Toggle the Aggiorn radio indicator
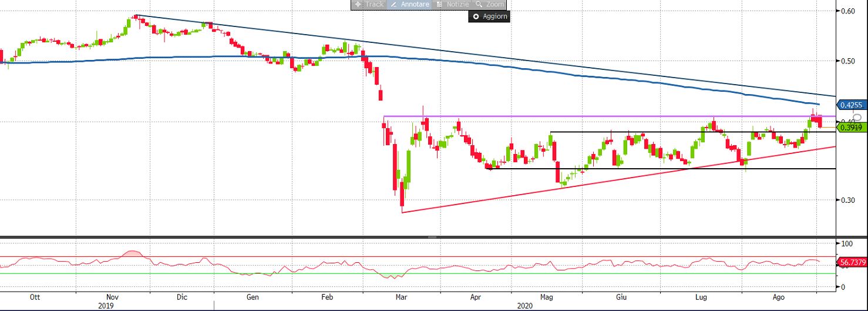Screen dimensions: 868x311 point(476,16)
